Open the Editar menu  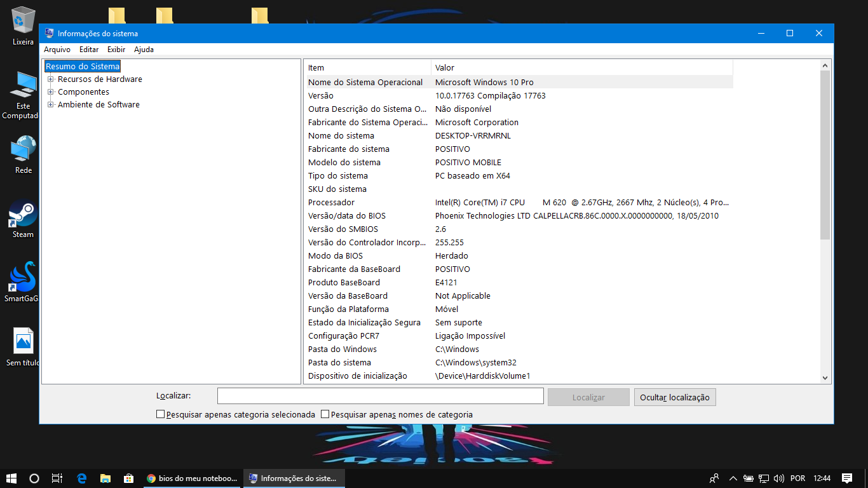(89, 50)
